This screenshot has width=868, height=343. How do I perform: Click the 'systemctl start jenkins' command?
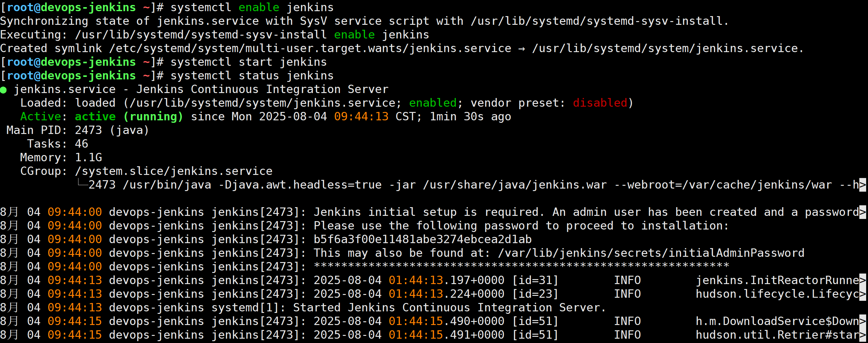coord(248,62)
